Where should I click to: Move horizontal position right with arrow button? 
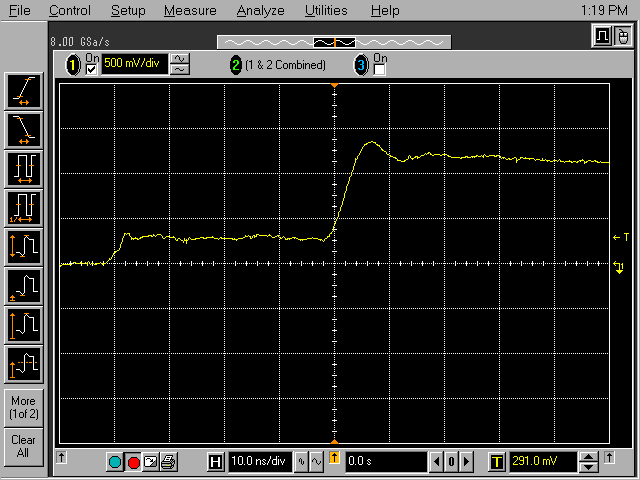tap(467, 462)
